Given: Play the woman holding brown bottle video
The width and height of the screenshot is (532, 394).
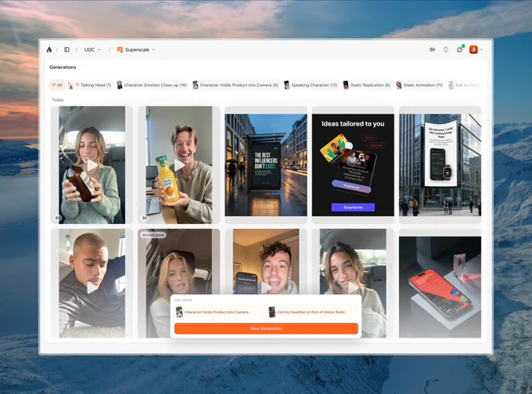Looking at the screenshot, I should pyautogui.click(x=92, y=165).
